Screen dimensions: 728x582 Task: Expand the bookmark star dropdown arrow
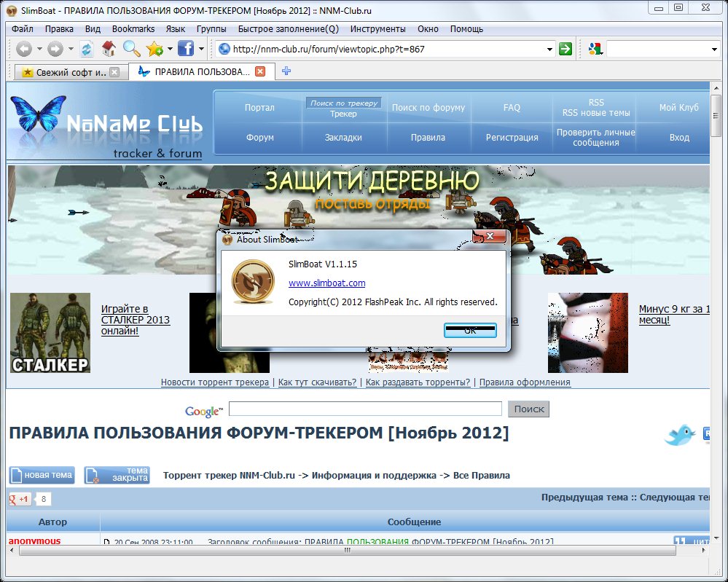(170, 49)
